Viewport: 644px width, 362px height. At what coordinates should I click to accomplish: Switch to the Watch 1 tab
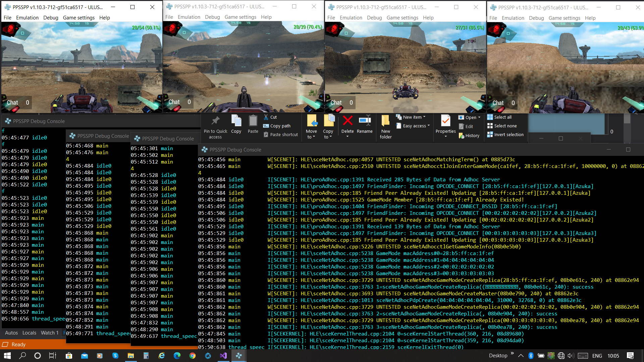50,333
